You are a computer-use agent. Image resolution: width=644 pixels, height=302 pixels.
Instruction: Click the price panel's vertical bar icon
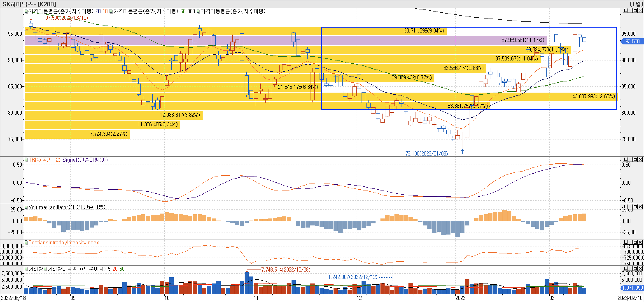pyautogui.click(x=630, y=10)
